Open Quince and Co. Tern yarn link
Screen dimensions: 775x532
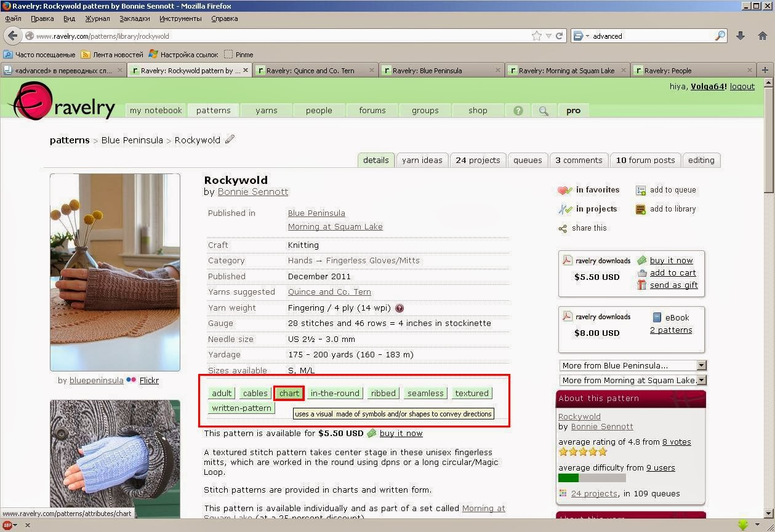(329, 292)
